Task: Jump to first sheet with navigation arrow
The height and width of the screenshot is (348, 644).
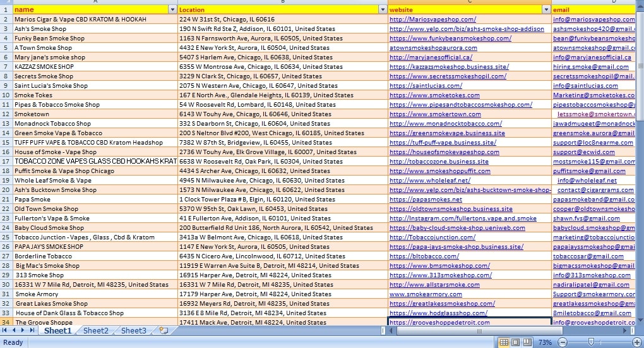Action: 5,330
